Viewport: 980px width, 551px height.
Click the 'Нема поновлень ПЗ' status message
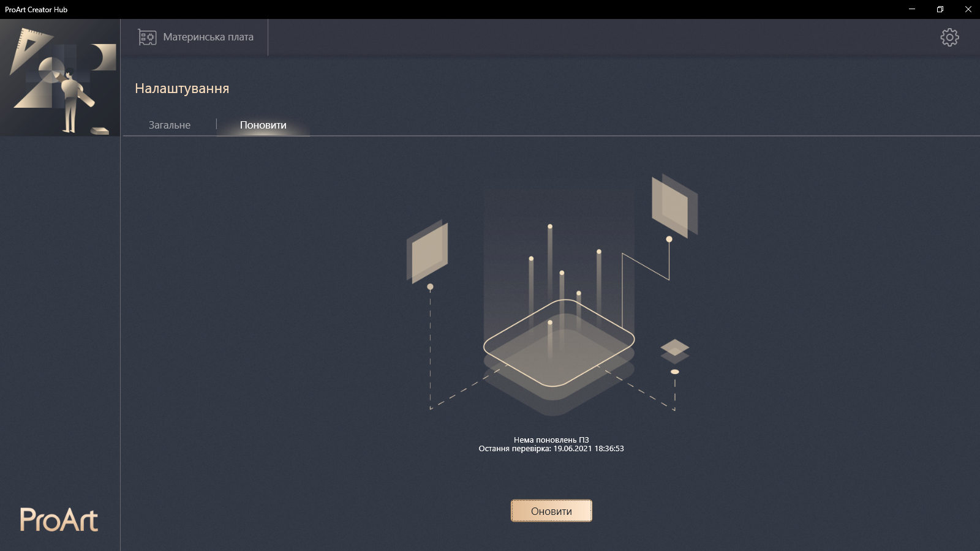pyautogui.click(x=551, y=439)
